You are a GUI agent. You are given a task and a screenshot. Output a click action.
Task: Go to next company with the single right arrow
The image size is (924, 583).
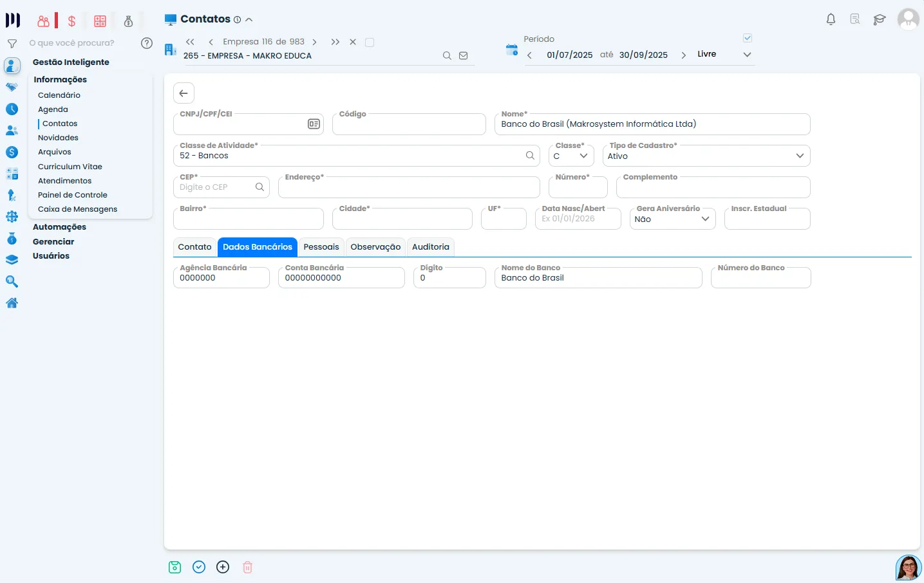[314, 42]
